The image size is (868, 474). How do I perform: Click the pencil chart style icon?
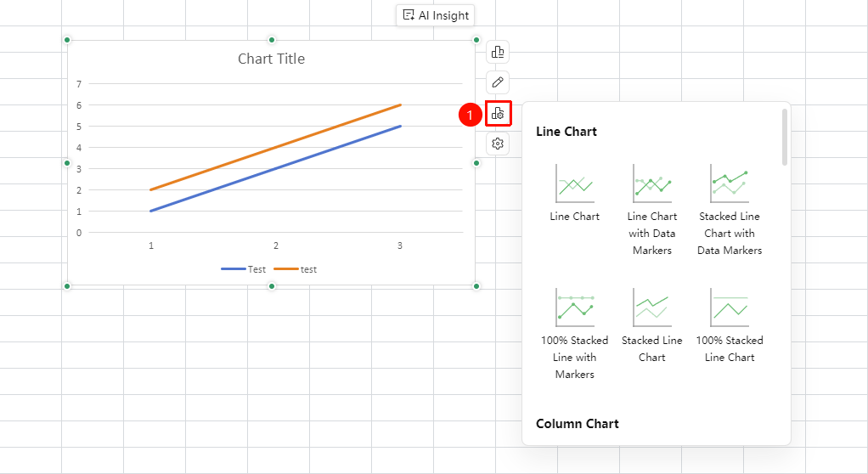[x=498, y=82]
